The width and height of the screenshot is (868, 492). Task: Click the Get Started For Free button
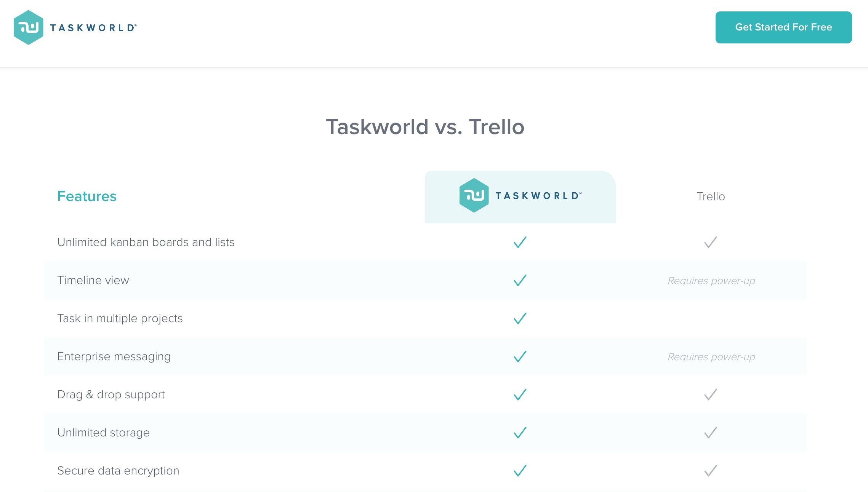[x=783, y=27]
